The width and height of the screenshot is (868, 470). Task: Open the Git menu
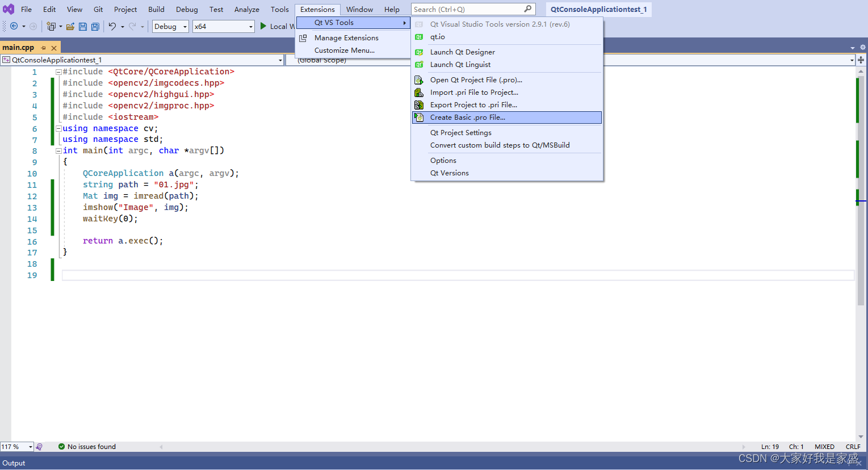click(x=98, y=9)
